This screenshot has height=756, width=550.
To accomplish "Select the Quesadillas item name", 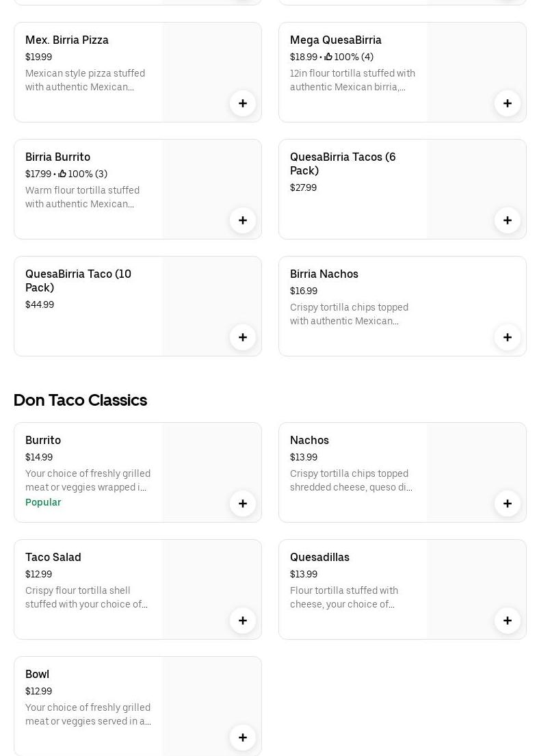I will (x=319, y=558).
